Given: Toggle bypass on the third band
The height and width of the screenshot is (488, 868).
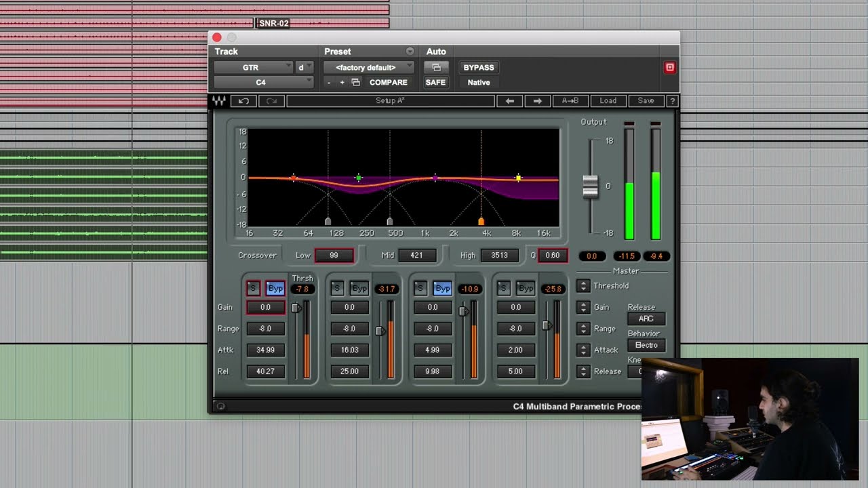Looking at the screenshot, I should coord(443,288).
